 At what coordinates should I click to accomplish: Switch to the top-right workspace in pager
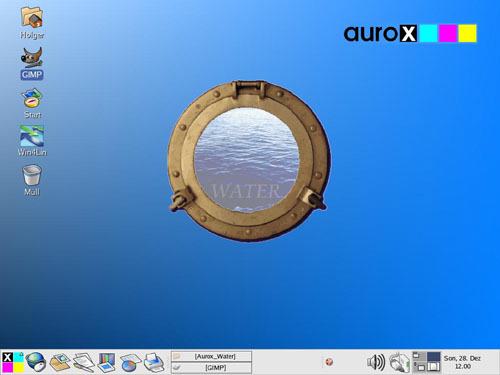[434, 356]
